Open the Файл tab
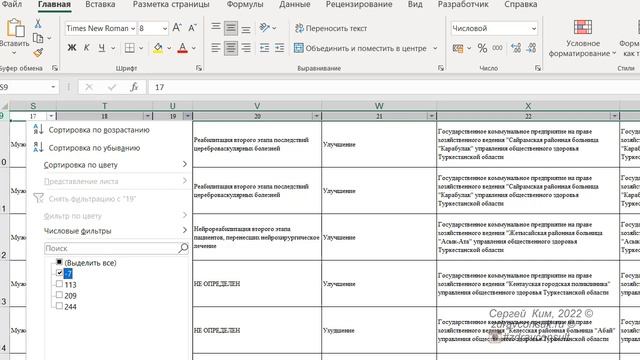The width and height of the screenshot is (640, 360). (x=11, y=4)
